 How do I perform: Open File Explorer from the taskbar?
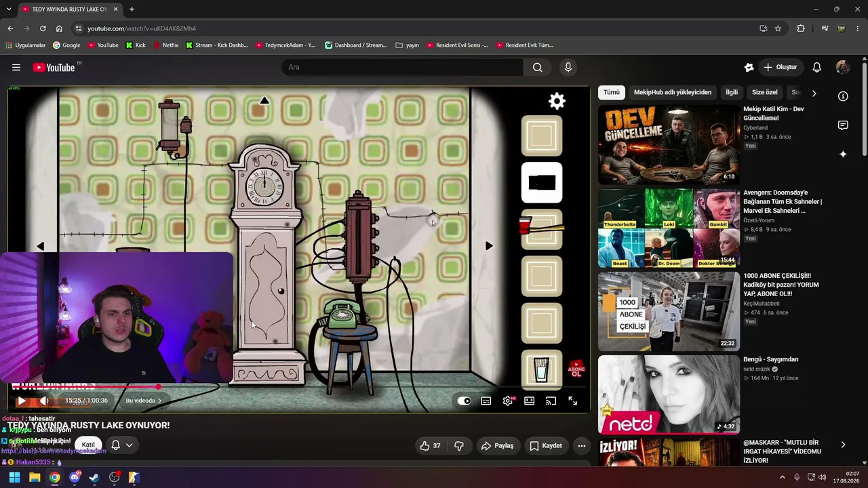pos(35,477)
